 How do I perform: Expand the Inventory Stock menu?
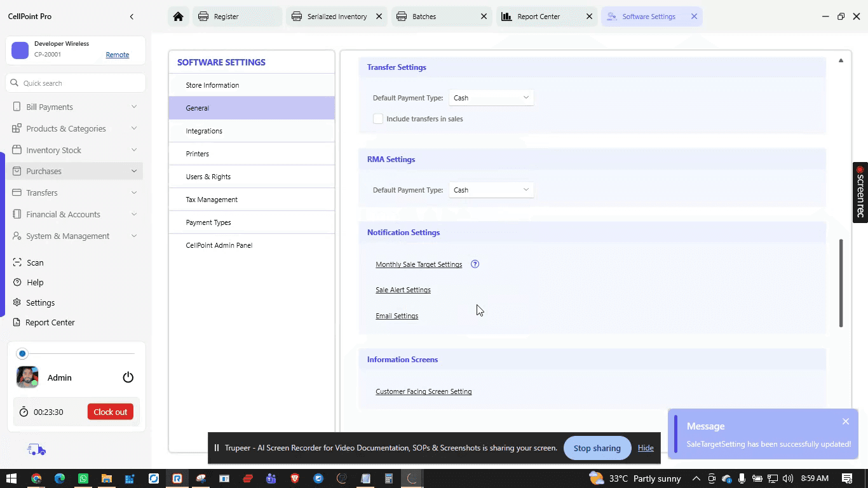tap(134, 150)
